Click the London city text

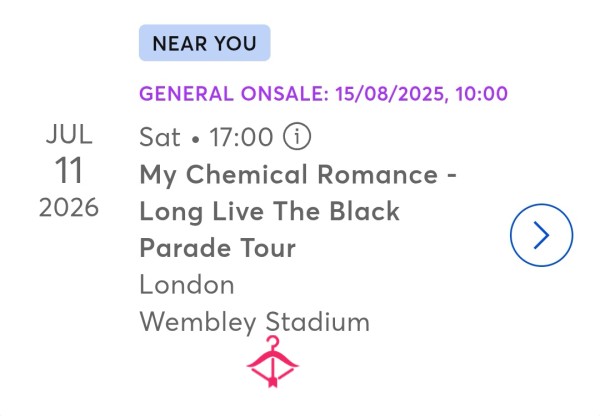(187, 285)
